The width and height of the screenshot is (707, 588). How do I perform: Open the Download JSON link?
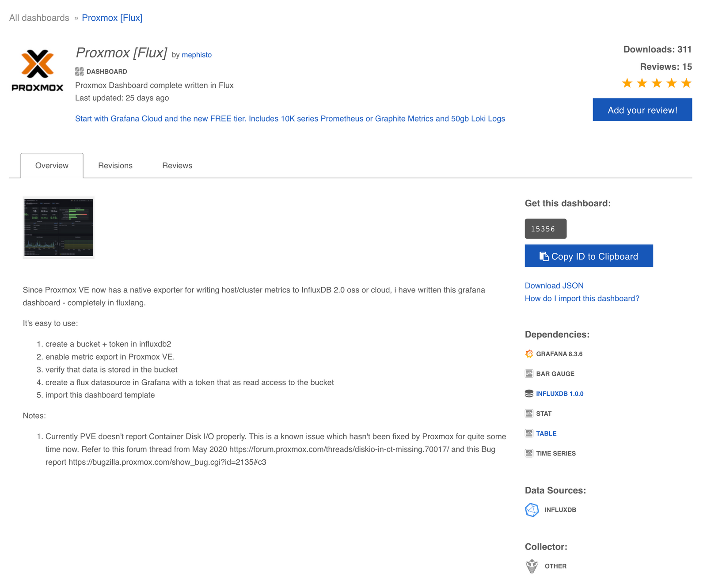[554, 286]
